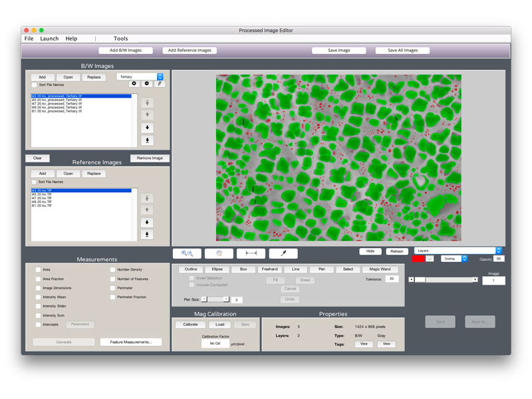Click the plus icon beside Tertiary dropdown

[135, 84]
